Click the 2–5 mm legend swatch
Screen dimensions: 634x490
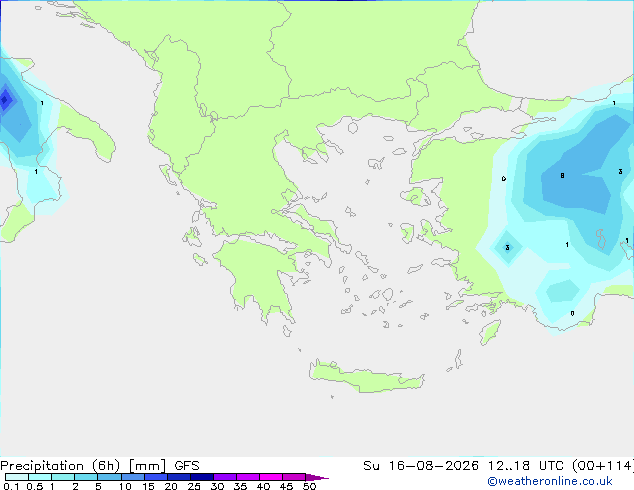(x=86, y=477)
